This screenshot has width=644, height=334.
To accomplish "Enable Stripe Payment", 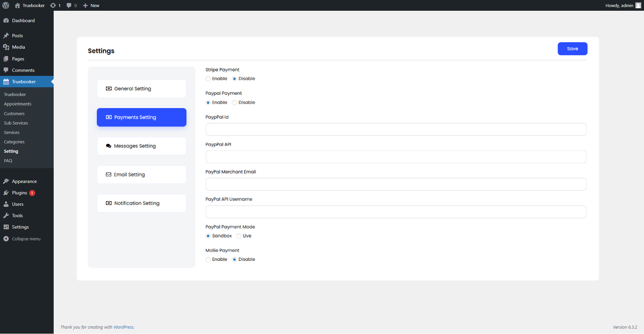I will (x=208, y=79).
